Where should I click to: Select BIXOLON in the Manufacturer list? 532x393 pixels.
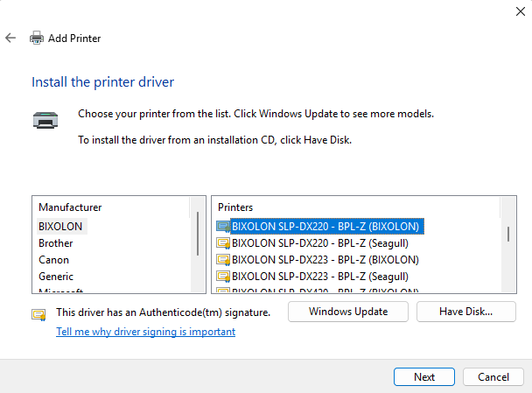tap(60, 227)
